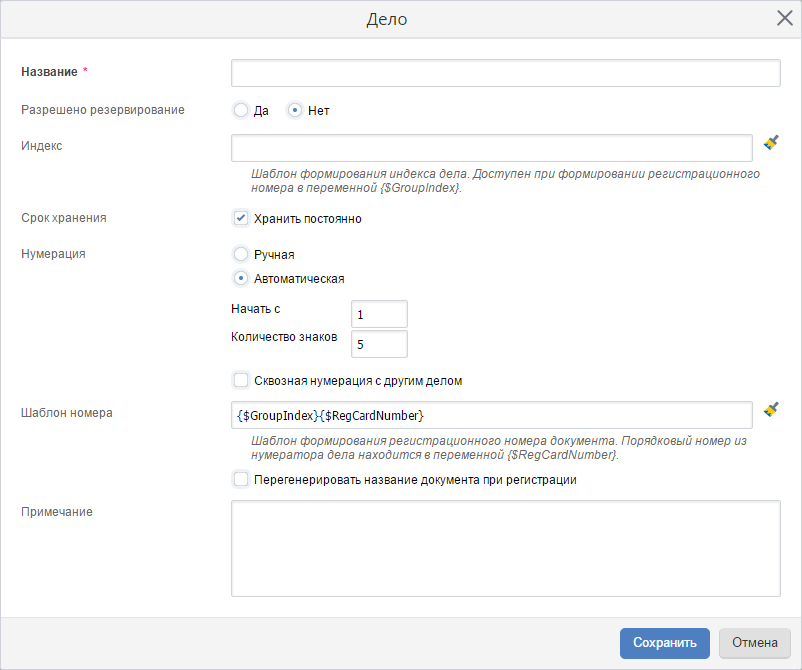Click the Начать с number field
802x670 pixels.
click(x=379, y=314)
